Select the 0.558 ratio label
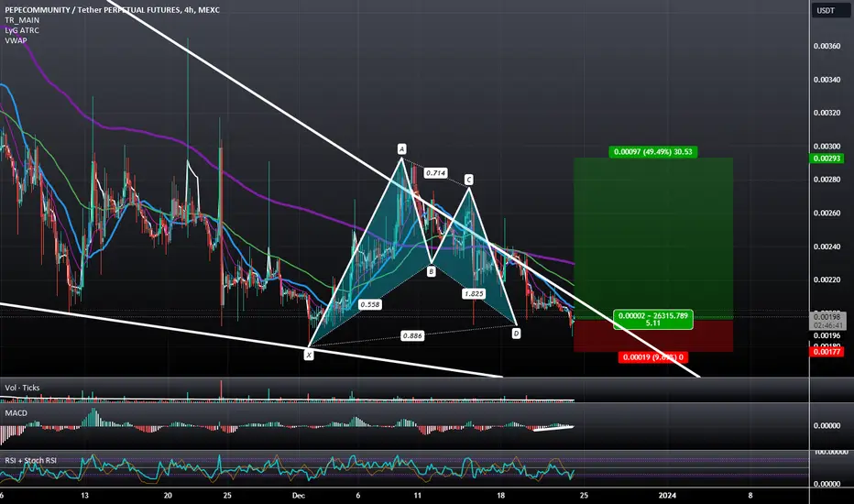The width and height of the screenshot is (854, 504). tap(370, 304)
